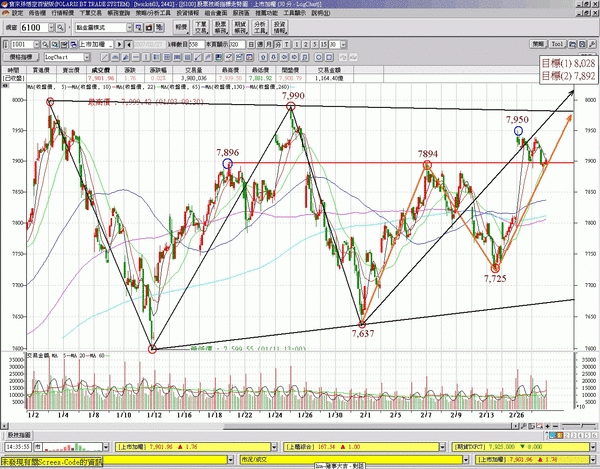Select the 15 minute interval button
600x469 pixels.
(x=324, y=45)
